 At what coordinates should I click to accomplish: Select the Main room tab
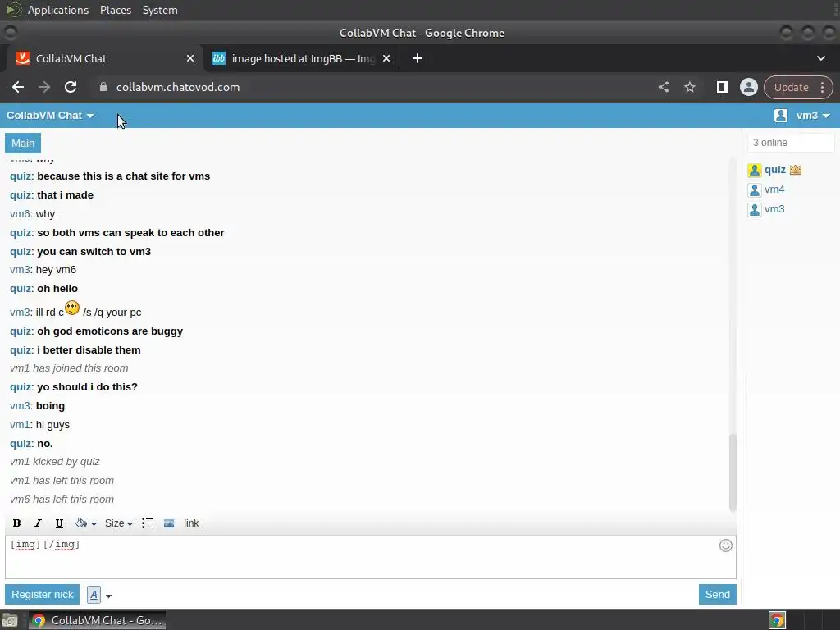[x=23, y=143]
